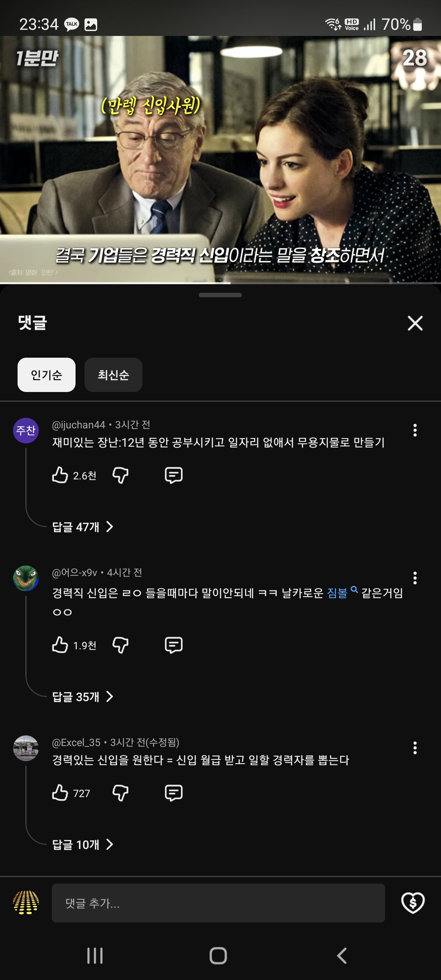Screen dimensions: 441x980
Task: Reply to the @어으-x9v comment
Action: [174, 645]
